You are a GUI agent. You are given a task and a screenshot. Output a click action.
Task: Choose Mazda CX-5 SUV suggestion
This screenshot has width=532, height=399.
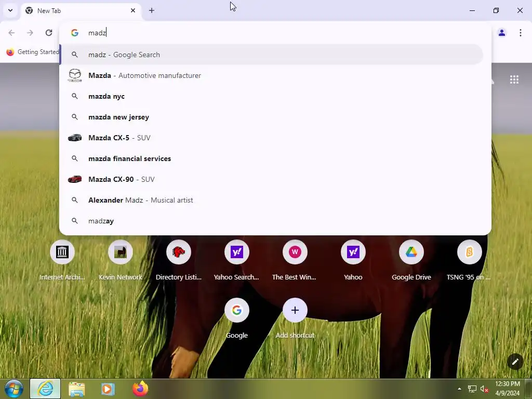pyautogui.click(x=271, y=138)
